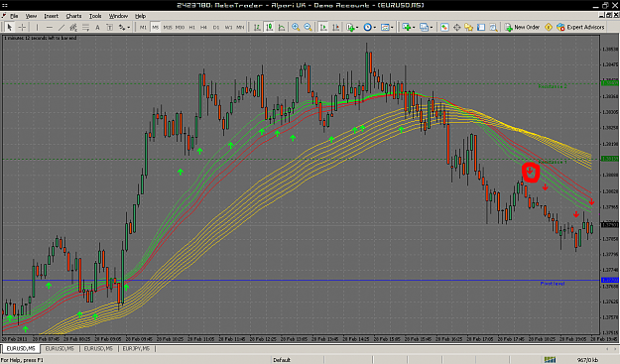Expand the Profiles dropdown arrow
The width and height of the screenshot is (620, 364).
[x=431, y=27]
